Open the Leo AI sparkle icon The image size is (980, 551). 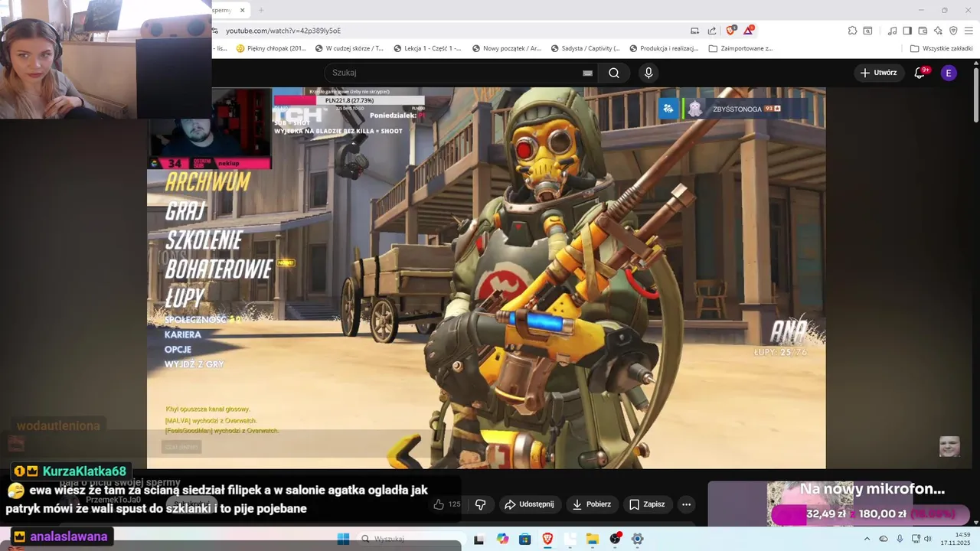pyautogui.click(x=938, y=31)
